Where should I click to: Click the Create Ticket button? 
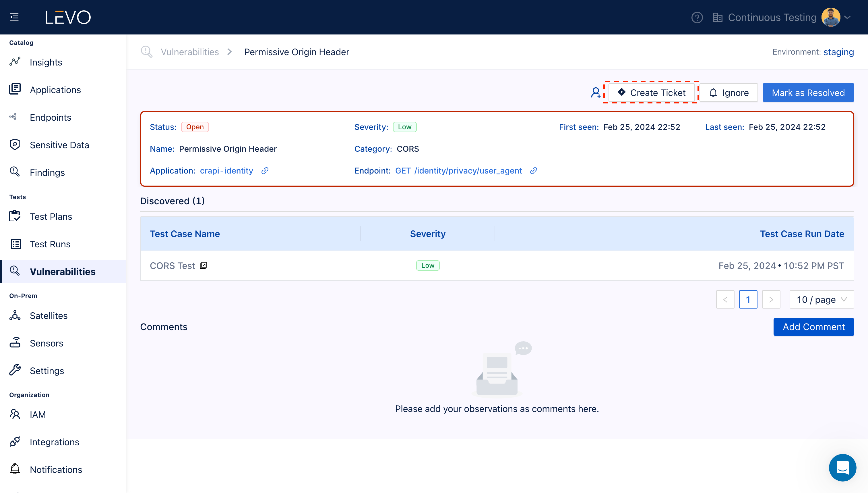651,93
